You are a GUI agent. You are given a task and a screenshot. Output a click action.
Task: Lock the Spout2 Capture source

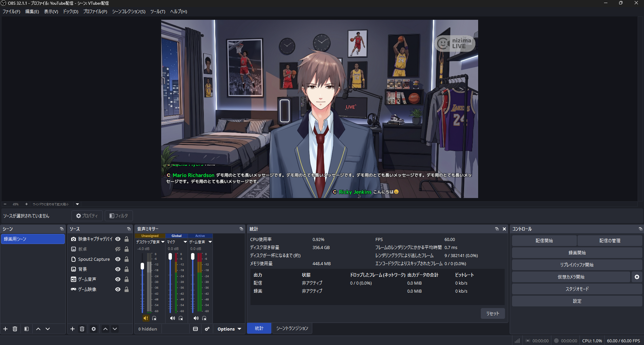click(127, 259)
